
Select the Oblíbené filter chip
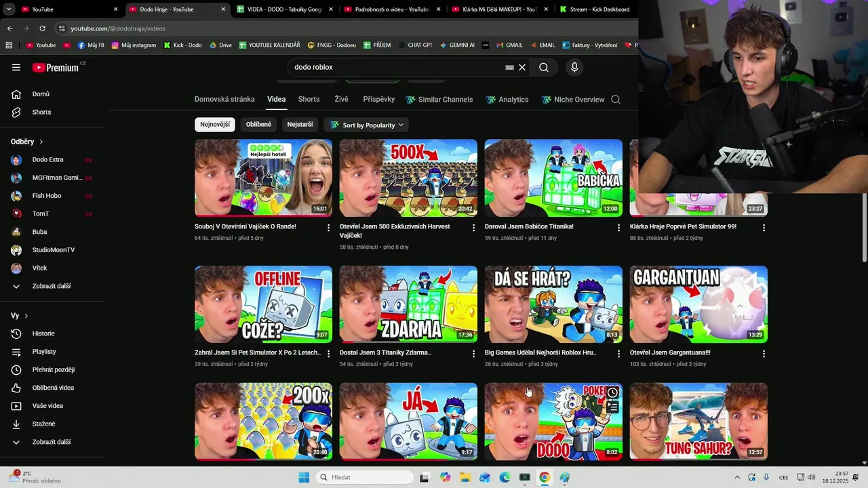click(x=258, y=125)
